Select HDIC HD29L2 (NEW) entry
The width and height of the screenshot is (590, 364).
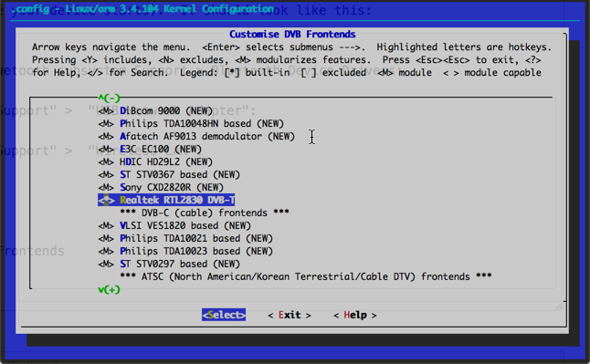(x=166, y=162)
